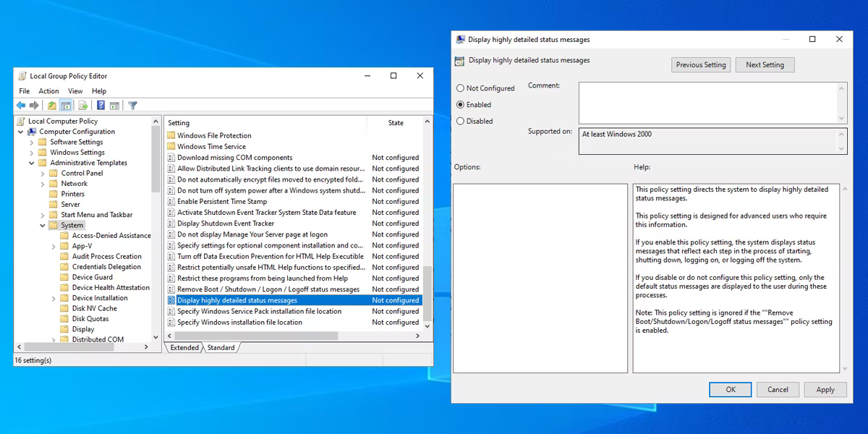
Task: Click the policy icon beside Display highly detailed status messages row
Action: pos(171,300)
